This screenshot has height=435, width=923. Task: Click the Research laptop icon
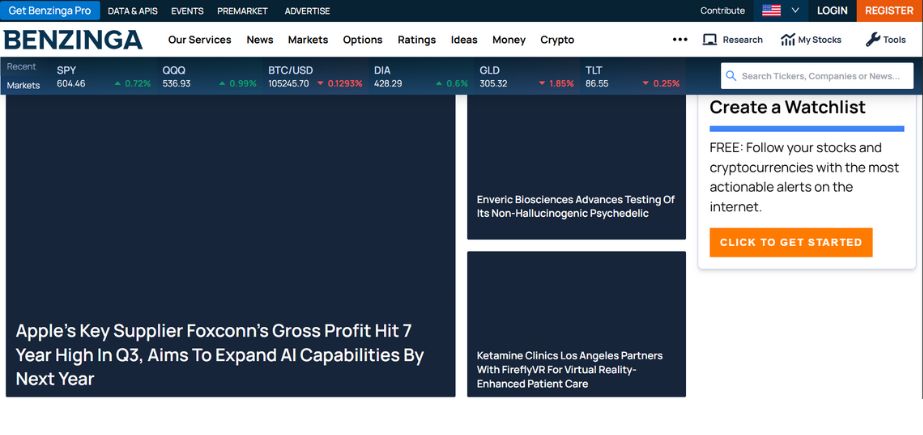coord(710,39)
